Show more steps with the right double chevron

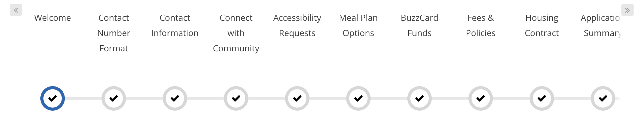pyautogui.click(x=627, y=10)
